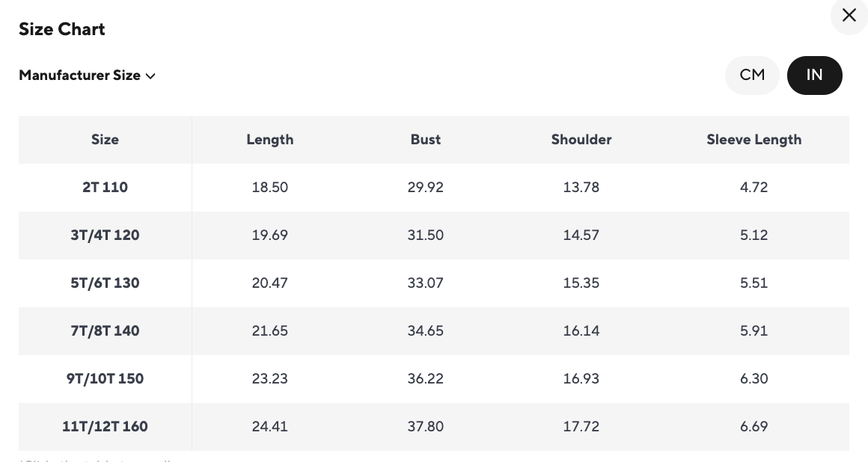The image size is (868, 462).
Task: Select the 9T/10T 150 size row
Action: 105,379
